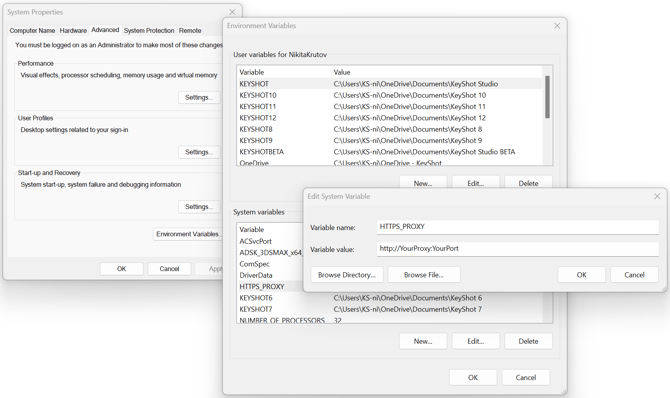
Task: Select KEYSHOT12 in user variables
Action: click(x=390, y=118)
